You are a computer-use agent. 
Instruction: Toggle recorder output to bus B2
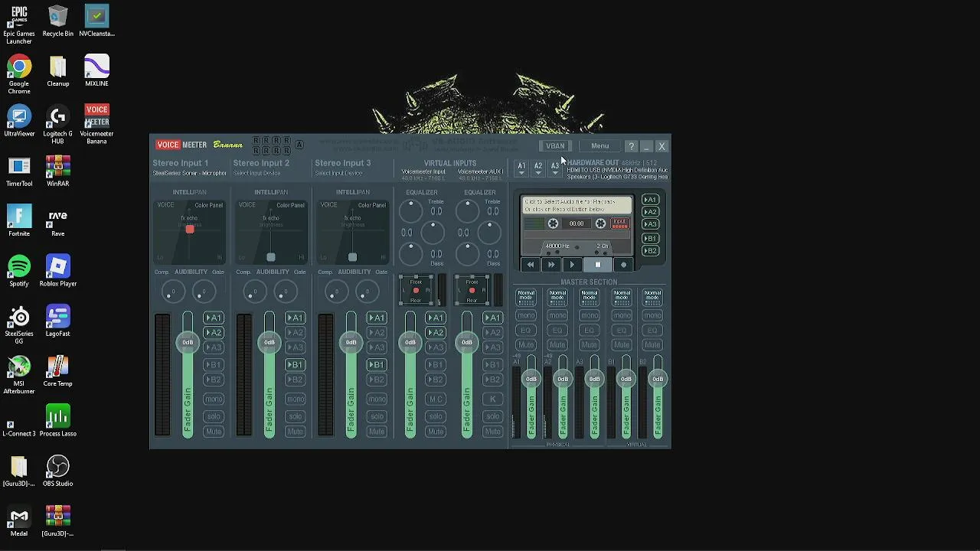(650, 251)
